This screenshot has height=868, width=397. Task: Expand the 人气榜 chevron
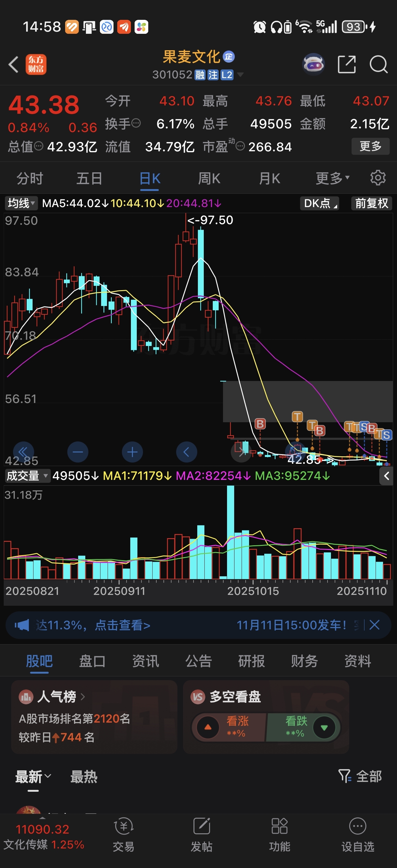[x=83, y=697]
